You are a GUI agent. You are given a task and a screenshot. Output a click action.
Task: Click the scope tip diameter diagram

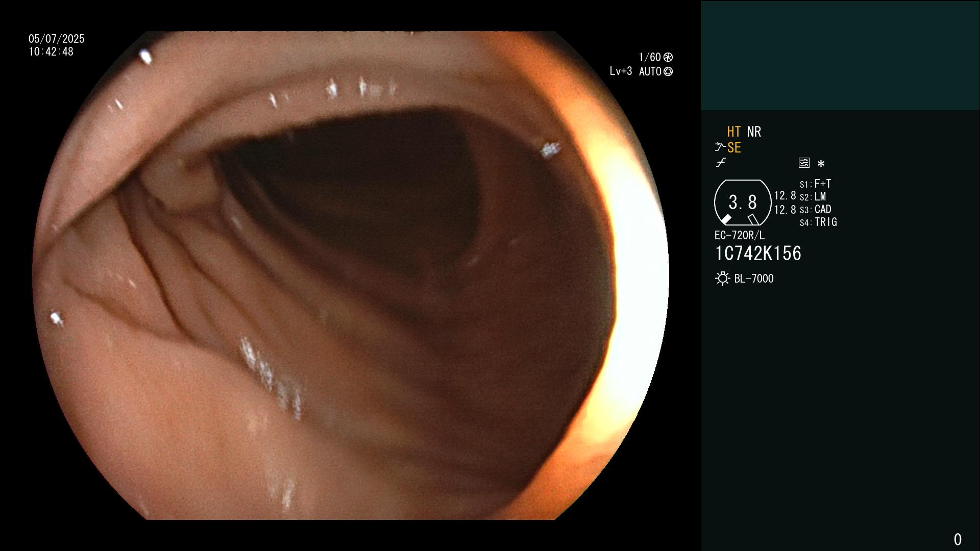click(x=743, y=203)
